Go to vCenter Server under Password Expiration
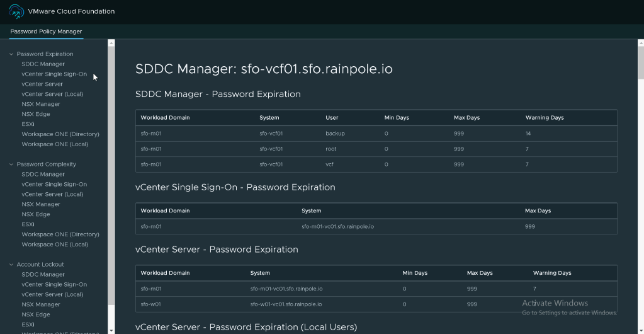644x334 pixels. click(42, 84)
